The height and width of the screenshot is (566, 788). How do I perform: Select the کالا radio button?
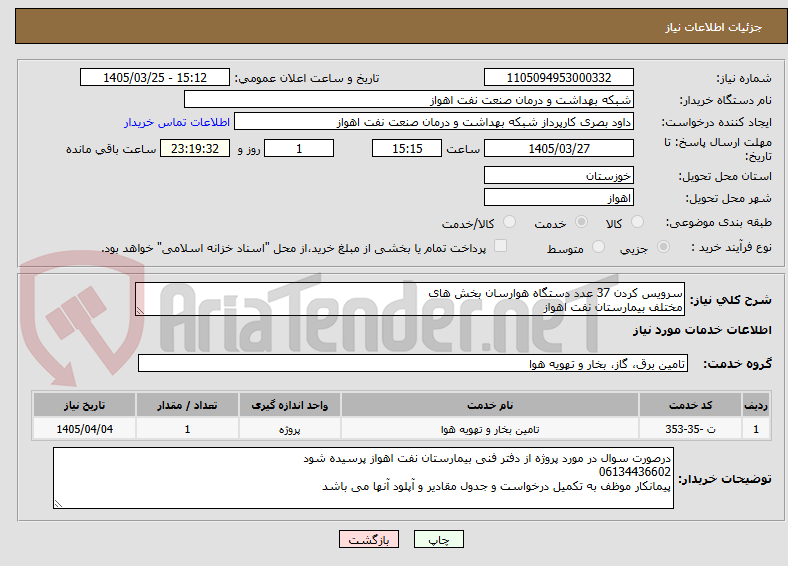coord(637,222)
